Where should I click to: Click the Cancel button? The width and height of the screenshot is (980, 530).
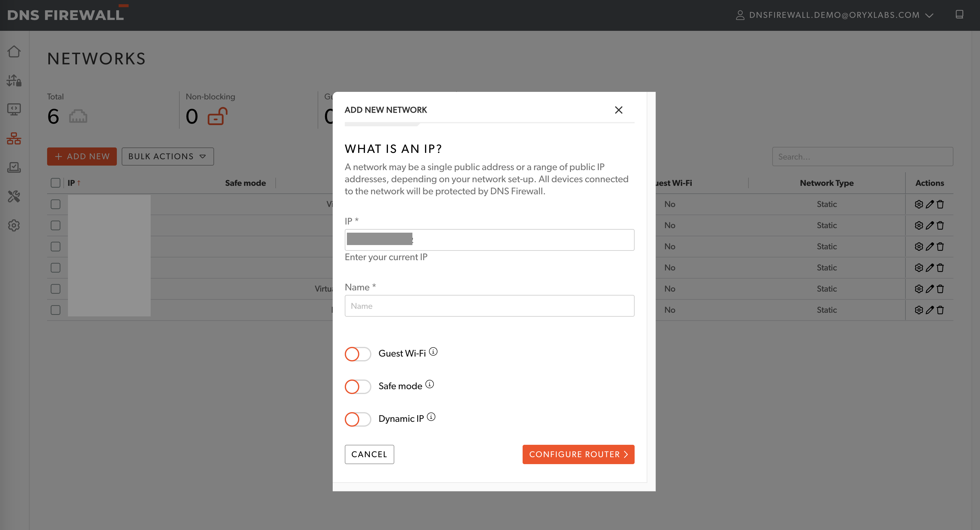tap(369, 454)
